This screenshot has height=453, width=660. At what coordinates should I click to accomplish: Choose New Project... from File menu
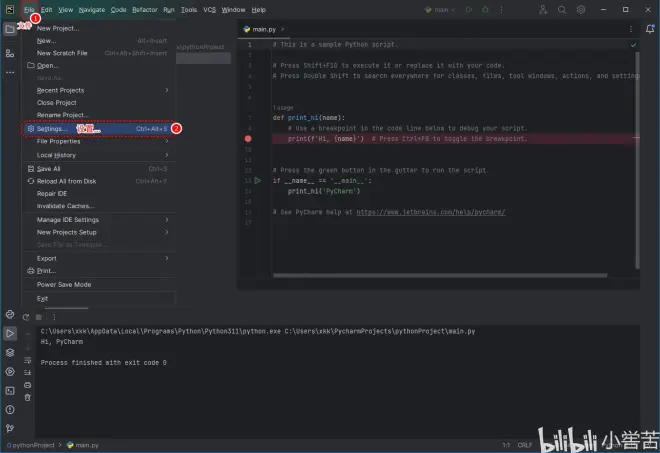point(100,29)
